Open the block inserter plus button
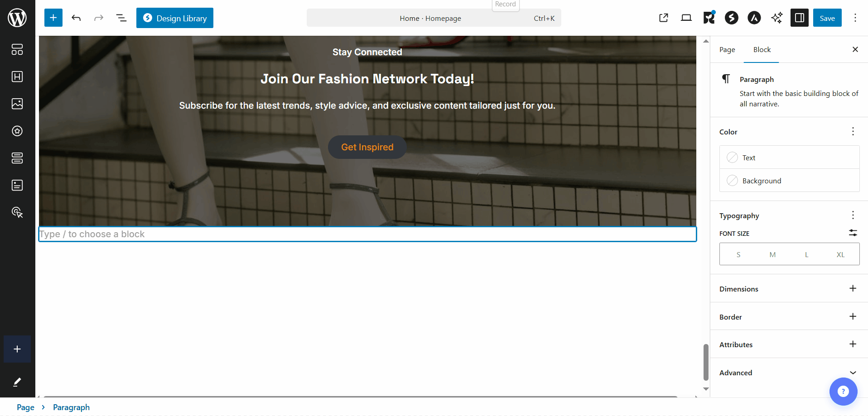 click(x=53, y=18)
